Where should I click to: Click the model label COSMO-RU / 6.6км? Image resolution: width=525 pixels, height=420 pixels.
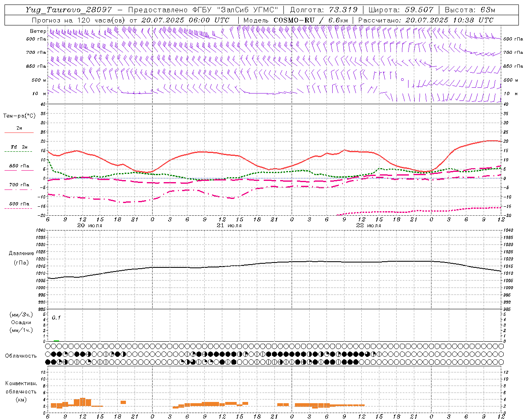[x=311, y=20]
